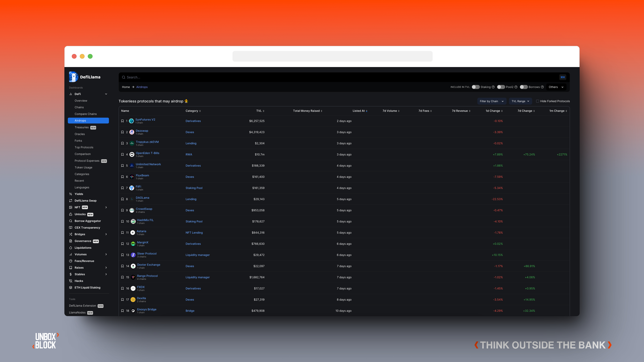
Task: Collapse the DeFi sidebar section
Action: [106, 94]
